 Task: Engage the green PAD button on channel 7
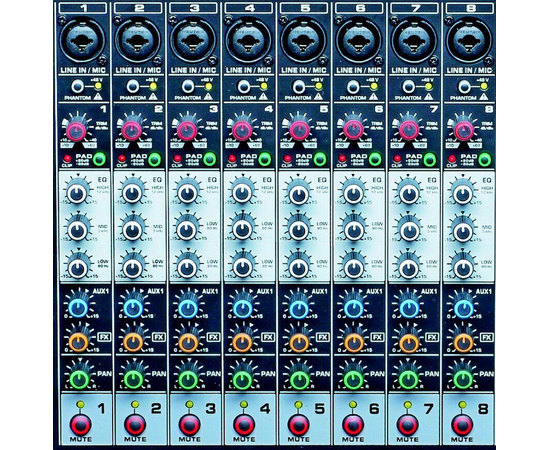pyautogui.click(x=430, y=159)
